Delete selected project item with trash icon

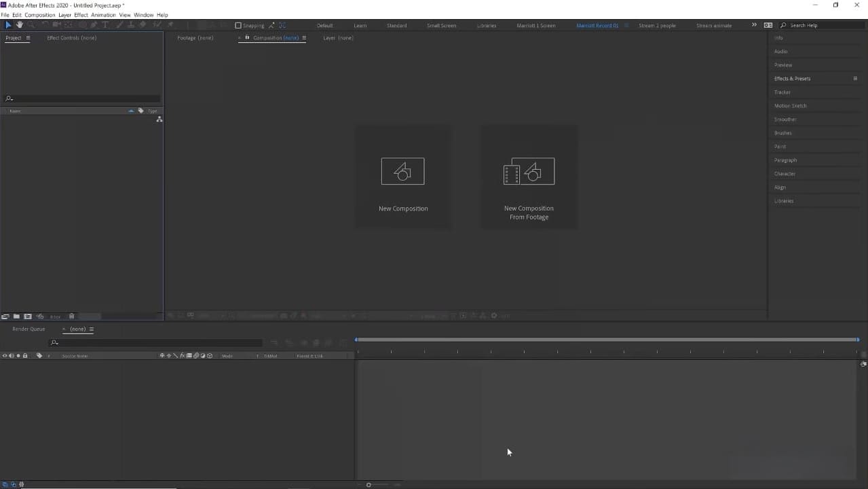(x=72, y=316)
